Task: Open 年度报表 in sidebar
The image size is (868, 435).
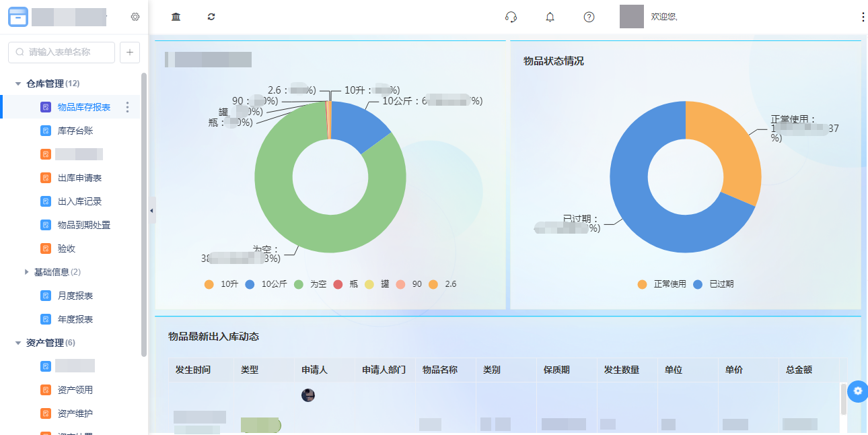Action: click(x=75, y=319)
